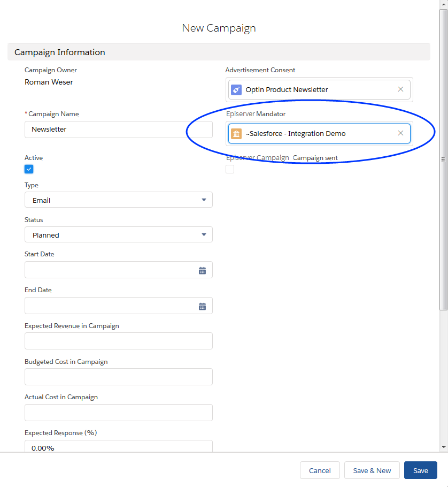Click the Advertisement Consent label

260,70
